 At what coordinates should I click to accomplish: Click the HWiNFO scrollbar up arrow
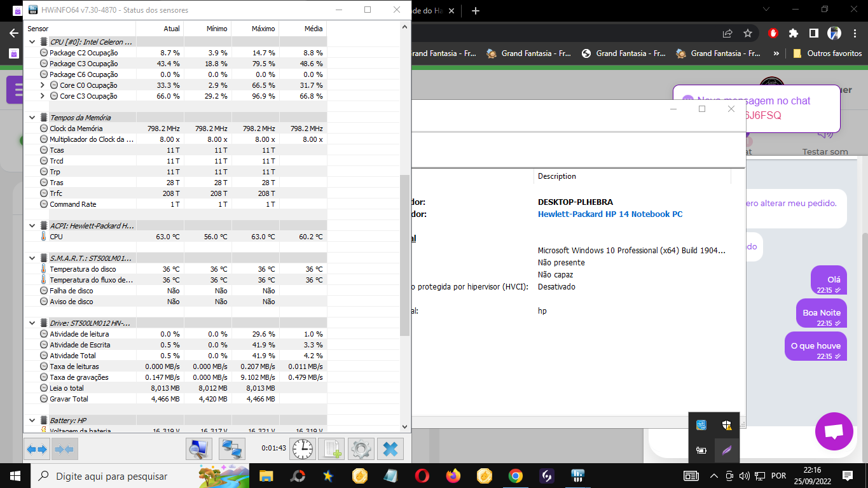(405, 26)
